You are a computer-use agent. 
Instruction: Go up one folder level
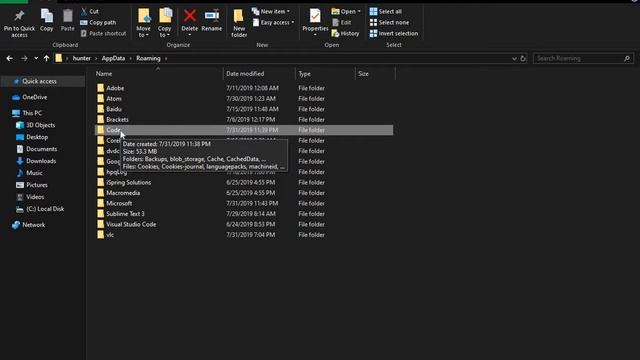(x=47, y=58)
